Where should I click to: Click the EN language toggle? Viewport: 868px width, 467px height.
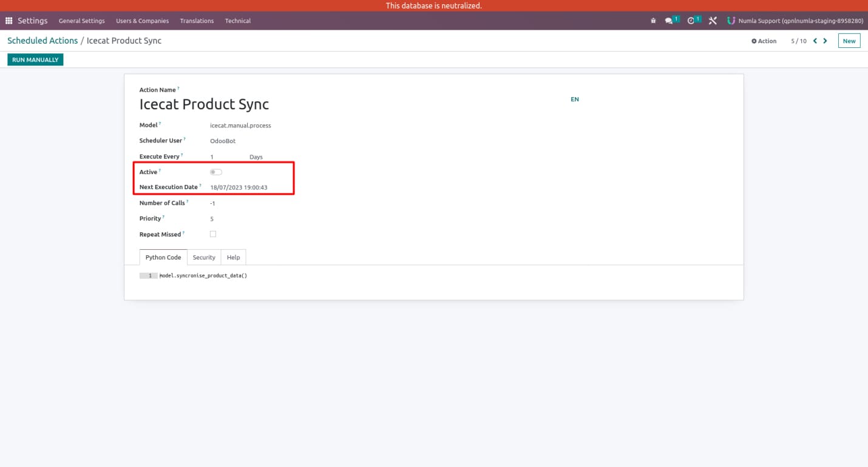574,99
